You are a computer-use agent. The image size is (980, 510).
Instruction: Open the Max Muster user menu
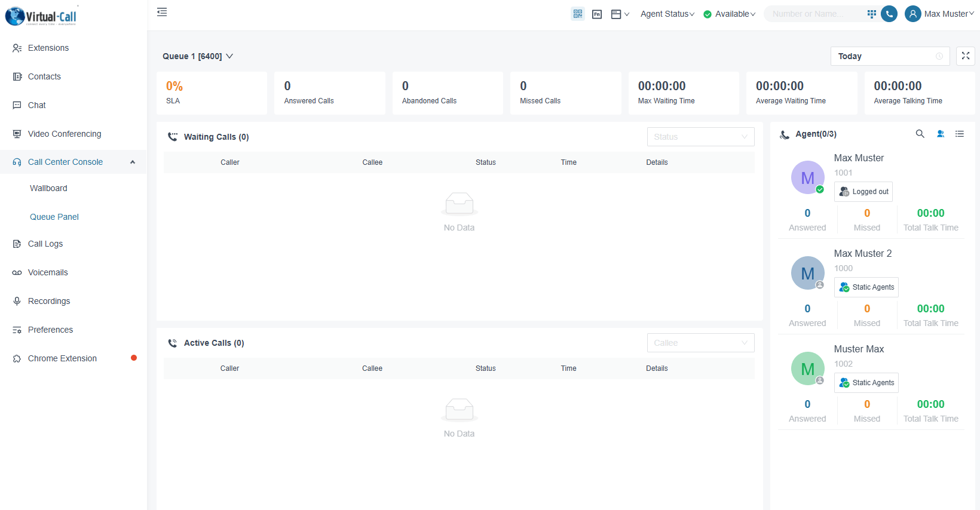(x=949, y=14)
